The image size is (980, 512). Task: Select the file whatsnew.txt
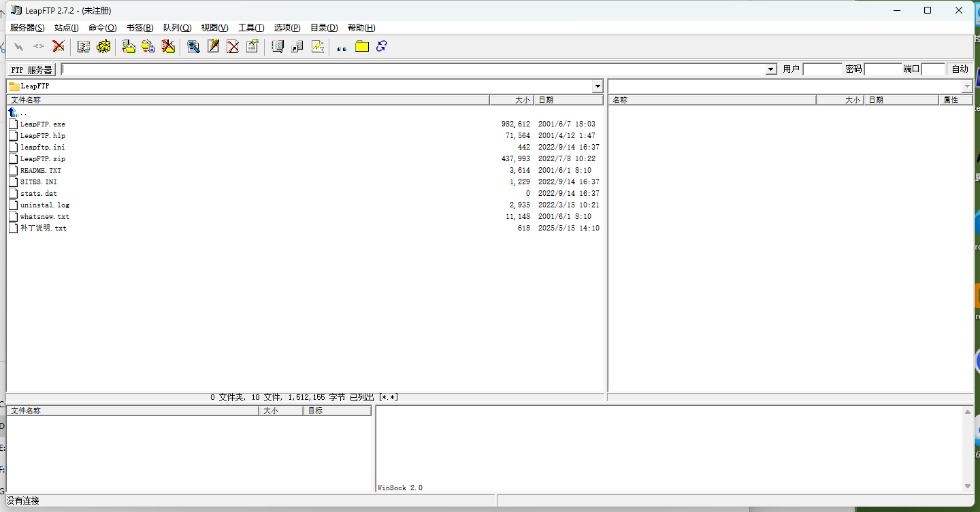click(x=45, y=216)
